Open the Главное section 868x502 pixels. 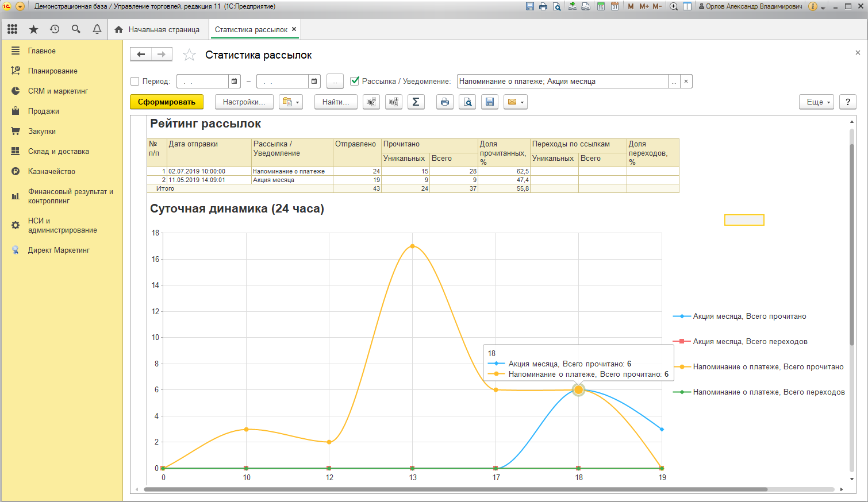click(62, 51)
